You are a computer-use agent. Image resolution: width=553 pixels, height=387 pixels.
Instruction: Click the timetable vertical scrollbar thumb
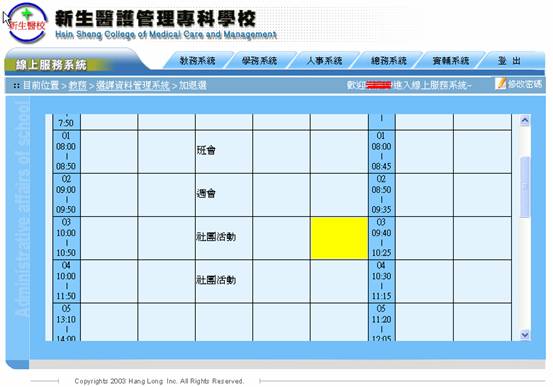[524, 187]
